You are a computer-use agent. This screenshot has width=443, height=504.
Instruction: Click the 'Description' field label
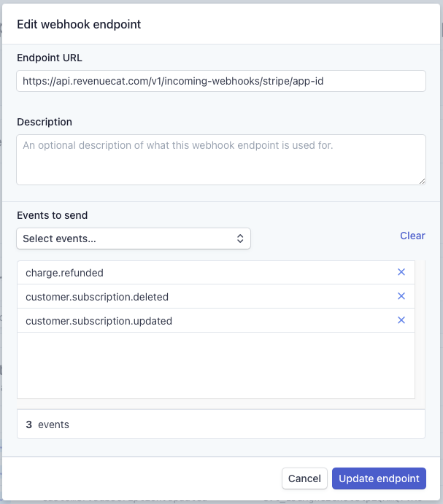(45, 122)
